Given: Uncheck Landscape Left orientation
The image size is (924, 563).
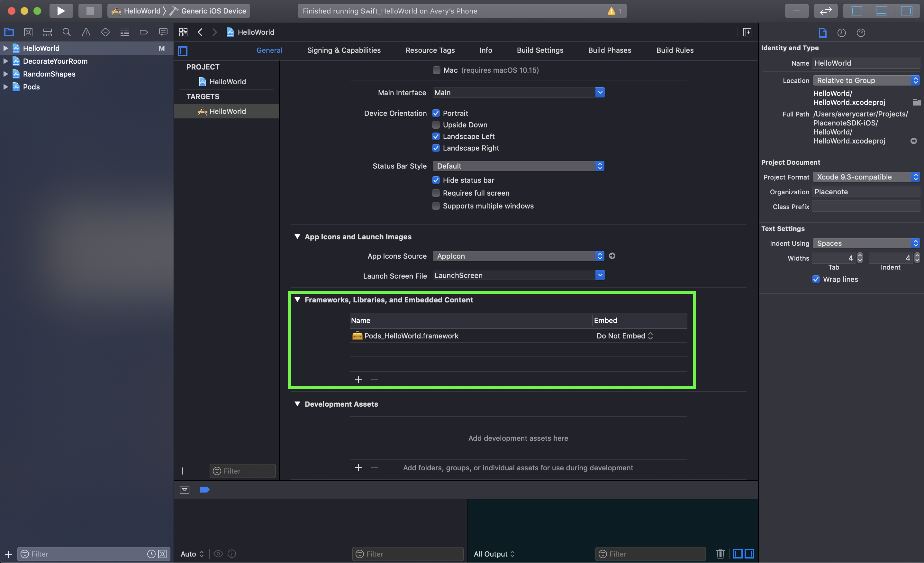Looking at the screenshot, I should pyautogui.click(x=436, y=136).
